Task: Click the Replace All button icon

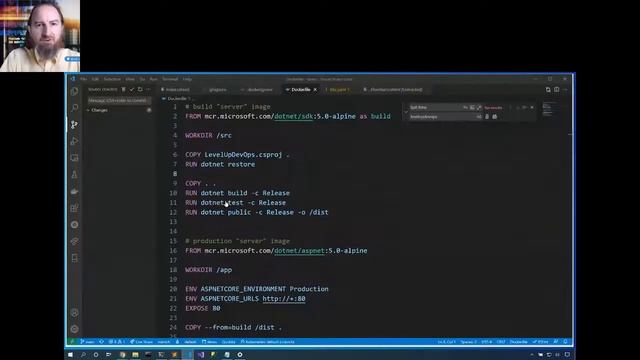Action: [x=495, y=117]
